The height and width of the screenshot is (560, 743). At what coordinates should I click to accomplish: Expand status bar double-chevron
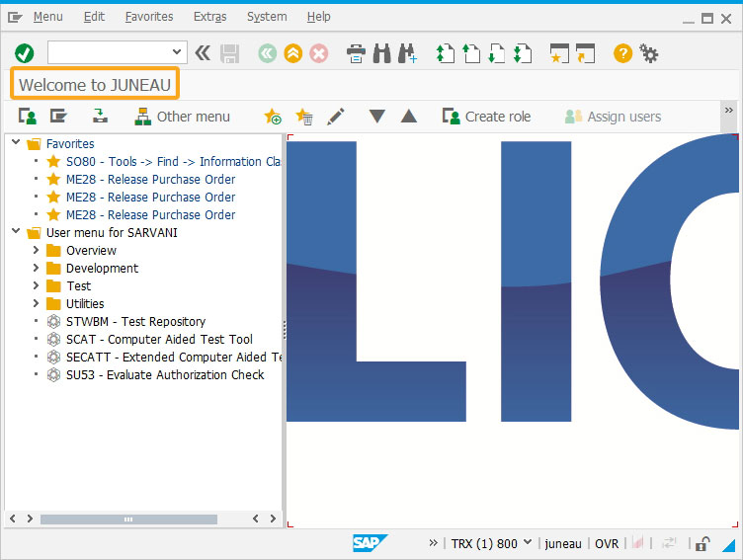click(x=433, y=543)
